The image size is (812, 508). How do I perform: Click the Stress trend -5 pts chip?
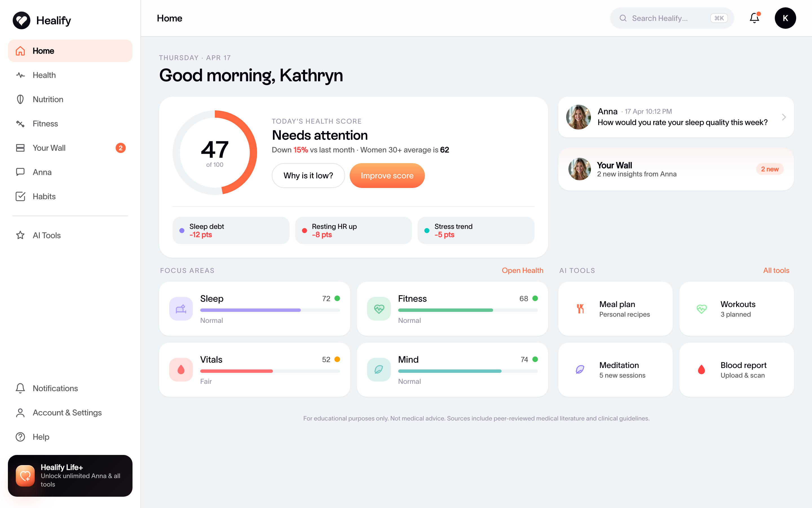click(x=476, y=231)
